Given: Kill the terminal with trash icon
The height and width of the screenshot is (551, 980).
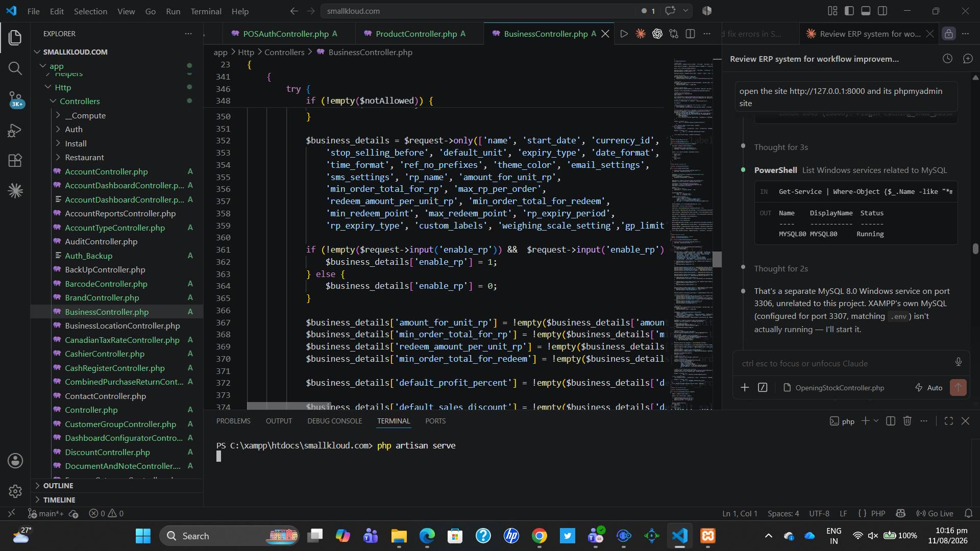Looking at the screenshot, I should click(907, 421).
